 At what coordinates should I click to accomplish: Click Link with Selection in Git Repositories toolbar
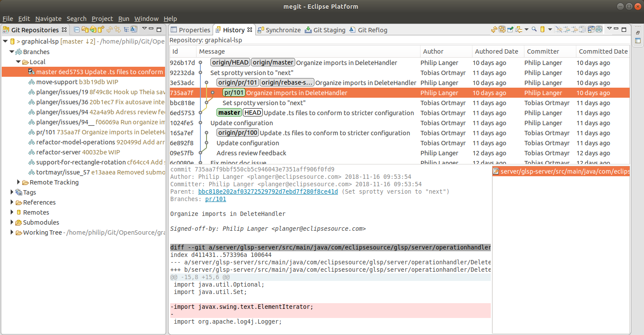pos(117,30)
